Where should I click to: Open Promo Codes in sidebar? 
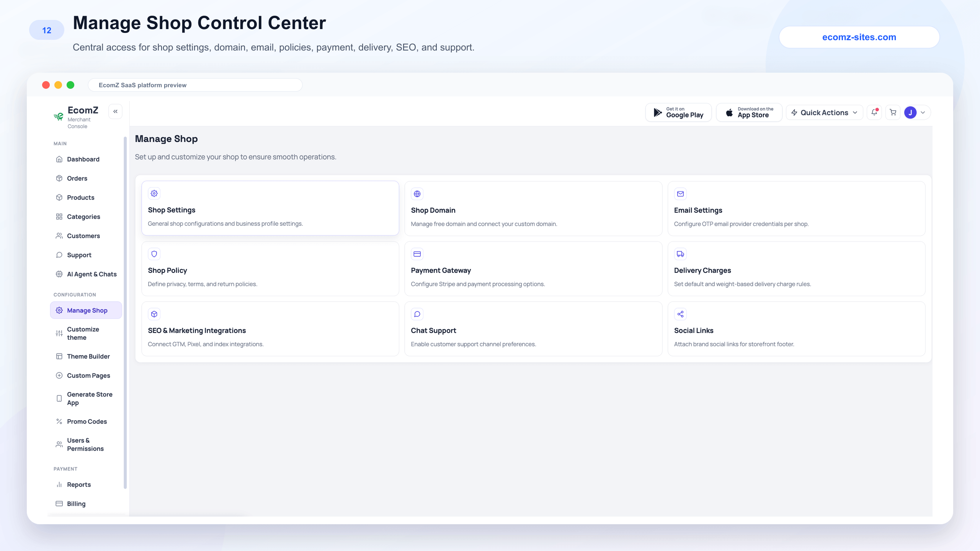[x=86, y=421]
